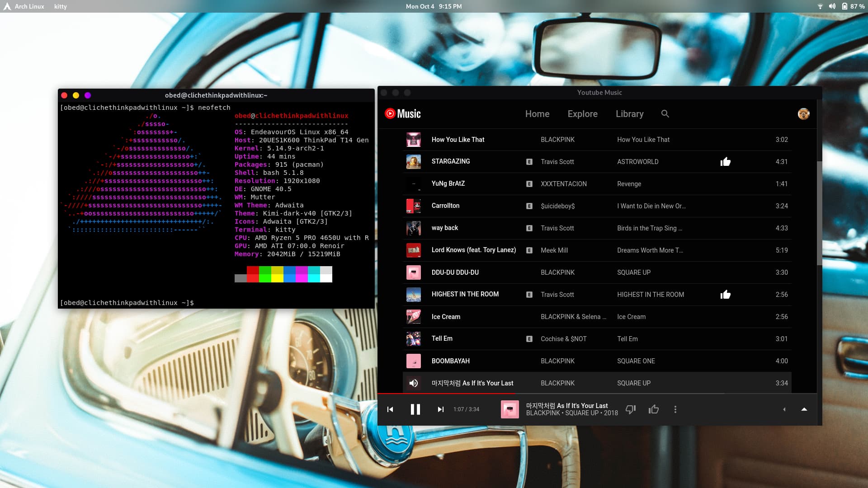Open the battery 87 % indicator
The height and width of the screenshot is (488, 868).
click(853, 6)
